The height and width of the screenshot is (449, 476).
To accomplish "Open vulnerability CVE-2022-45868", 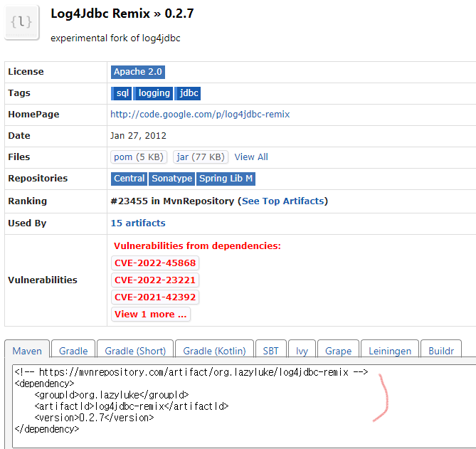I will coord(155,263).
